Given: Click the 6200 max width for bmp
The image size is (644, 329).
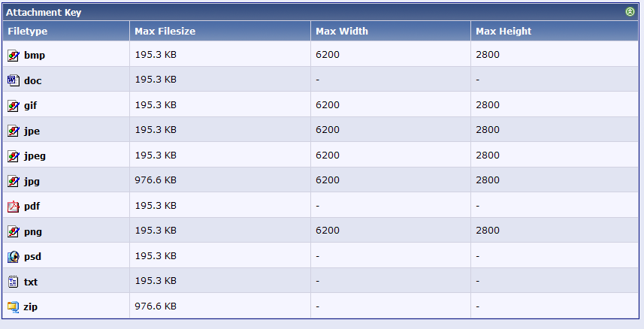Looking at the screenshot, I should [328, 55].
